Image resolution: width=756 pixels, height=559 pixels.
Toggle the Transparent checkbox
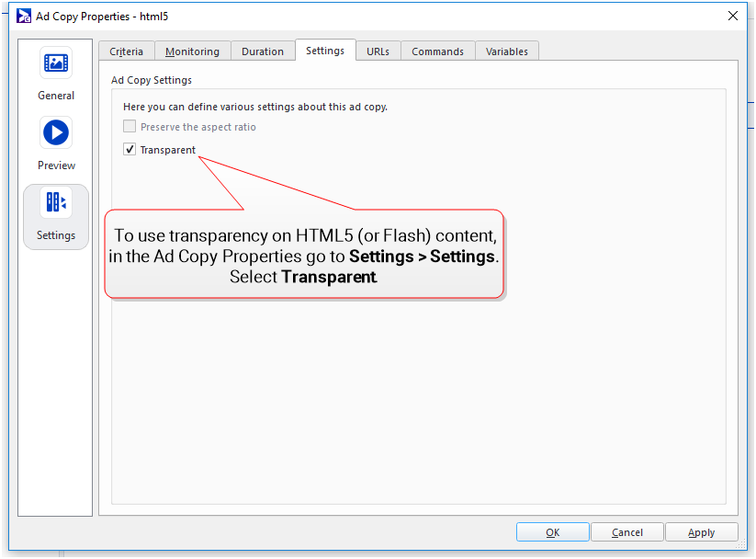coord(130,150)
